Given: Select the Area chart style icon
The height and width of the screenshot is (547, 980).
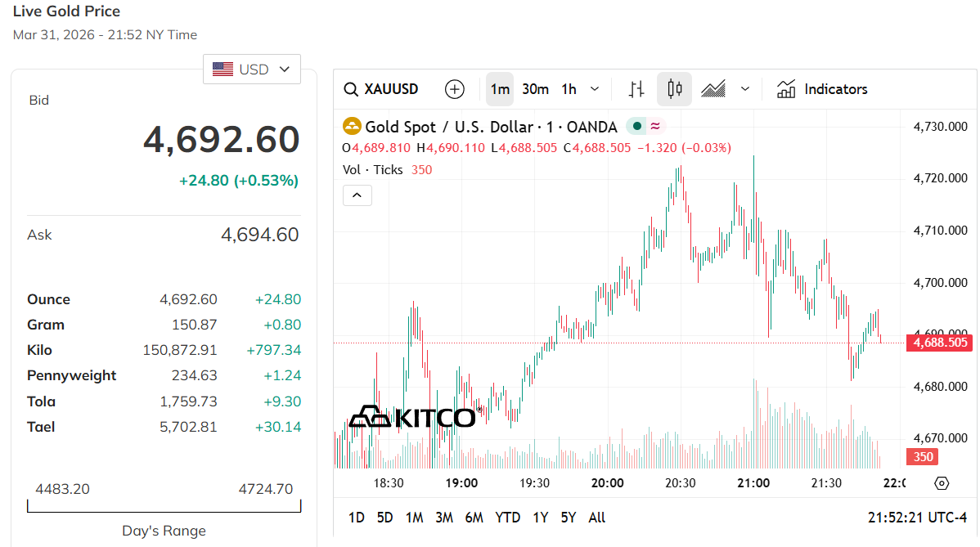Looking at the screenshot, I should tap(713, 89).
